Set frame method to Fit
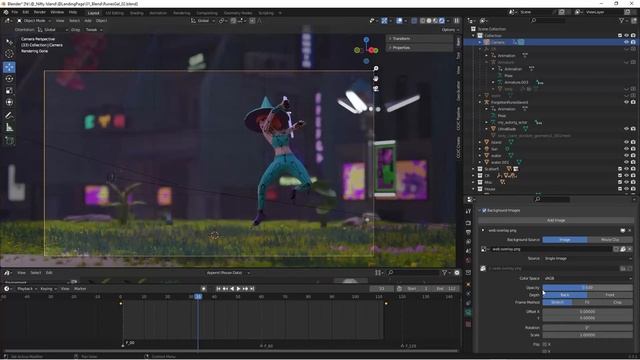 [x=587, y=302]
